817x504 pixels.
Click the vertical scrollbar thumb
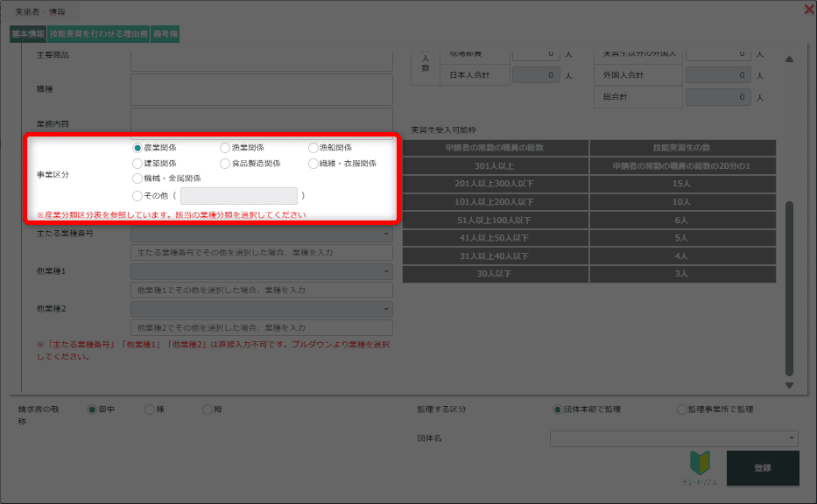pyautogui.click(x=789, y=289)
